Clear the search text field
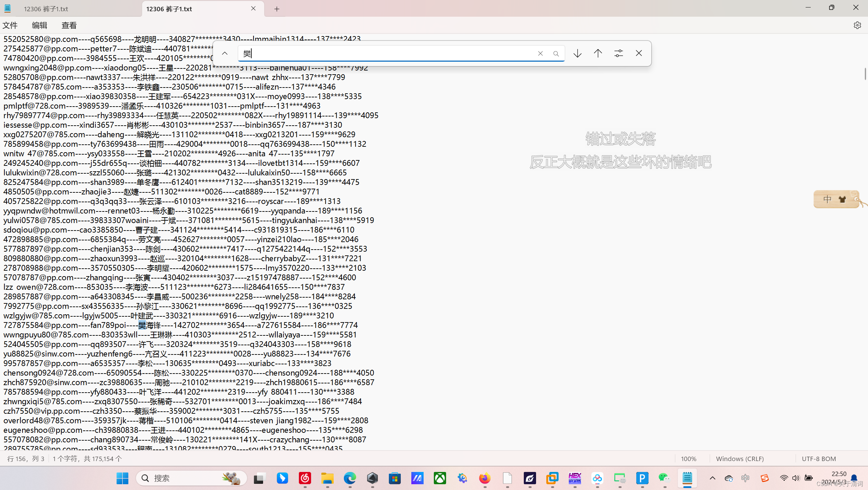This screenshot has width=868, height=490. 540,54
